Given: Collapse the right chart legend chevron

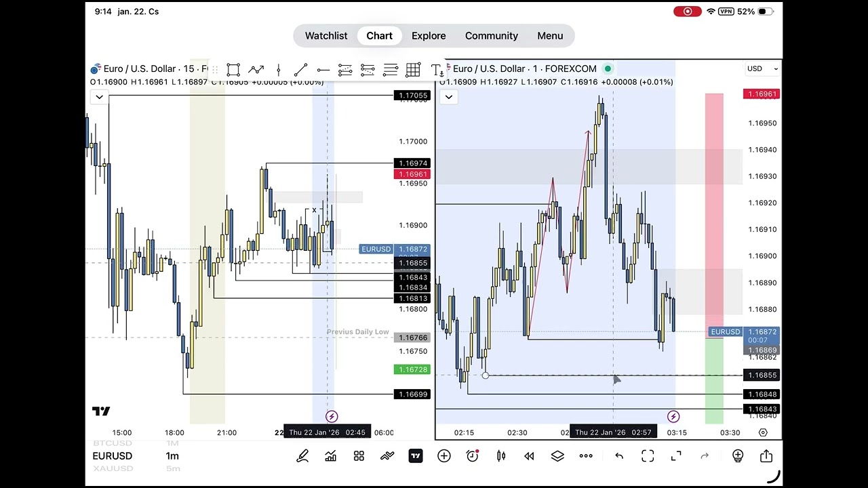Looking at the screenshot, I should pos(448,97).
